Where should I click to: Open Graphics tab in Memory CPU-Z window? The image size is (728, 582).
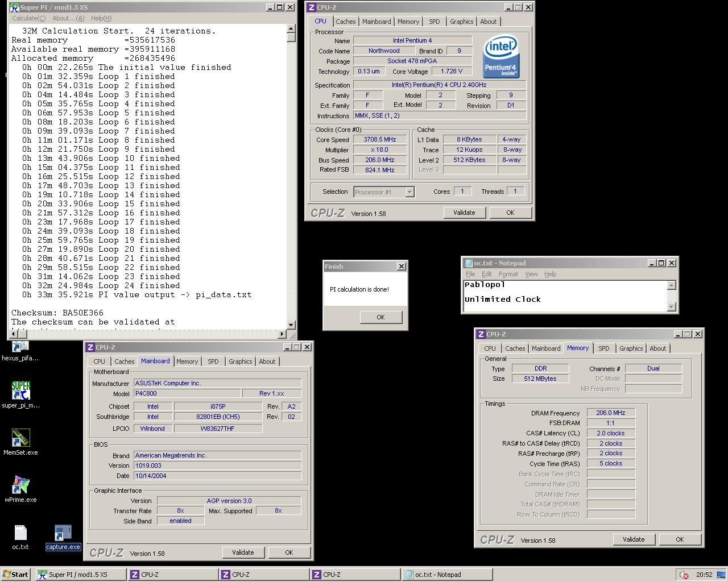[631, 348]
